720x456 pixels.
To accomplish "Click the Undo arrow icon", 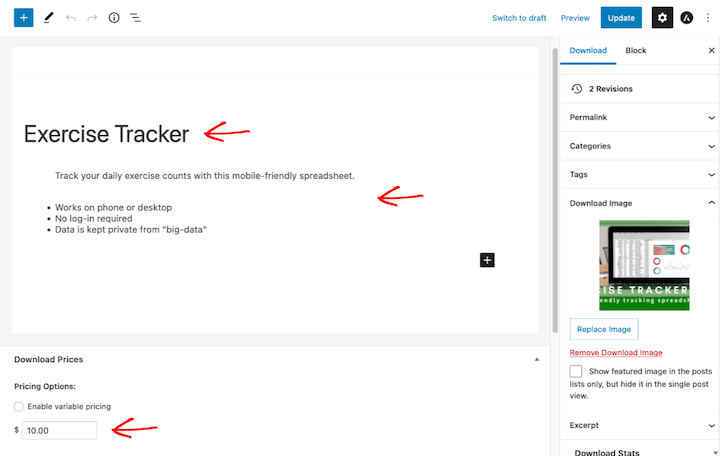I will pos(71,18).
